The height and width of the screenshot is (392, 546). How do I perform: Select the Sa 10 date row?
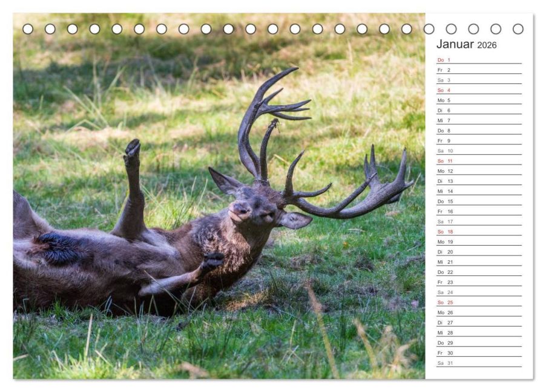pos(479,151)
